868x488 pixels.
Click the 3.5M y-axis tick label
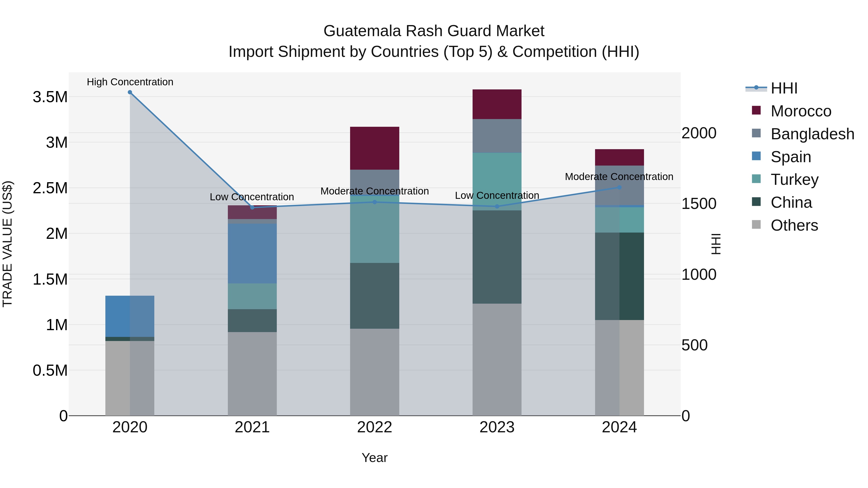pos(50,97)
